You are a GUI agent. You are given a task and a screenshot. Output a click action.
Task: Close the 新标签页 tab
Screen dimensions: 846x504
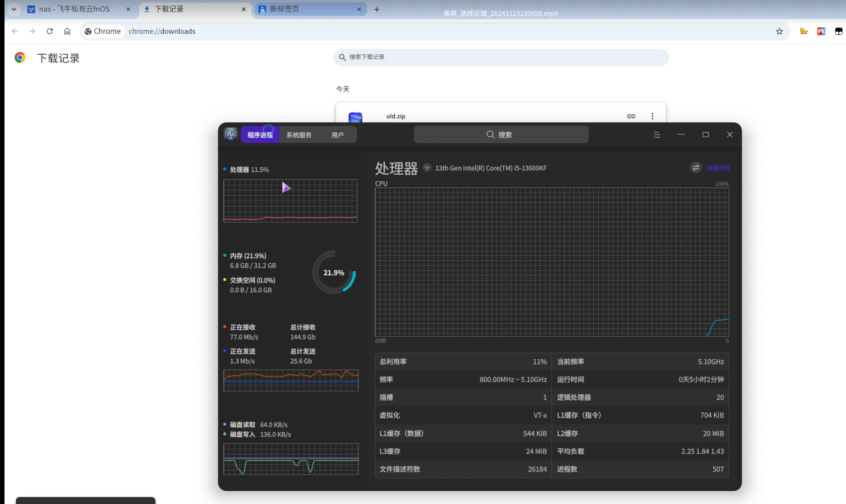tap(359, 9)
